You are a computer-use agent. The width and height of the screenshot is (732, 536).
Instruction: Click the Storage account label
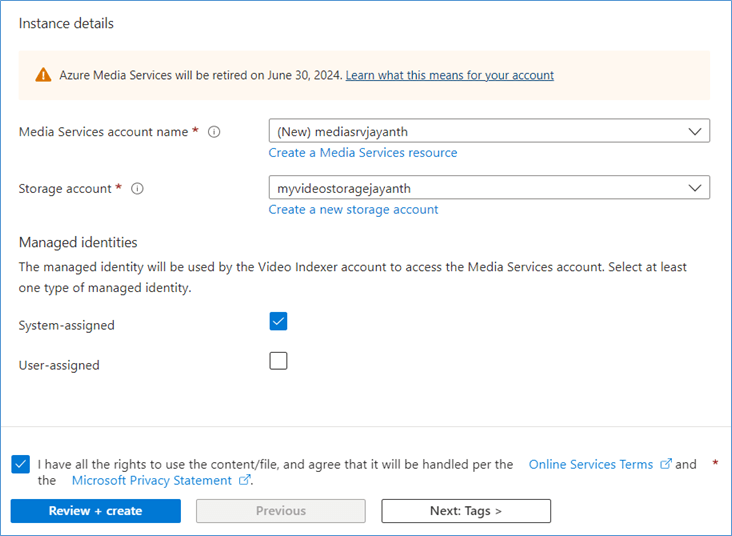click(65, 189)
